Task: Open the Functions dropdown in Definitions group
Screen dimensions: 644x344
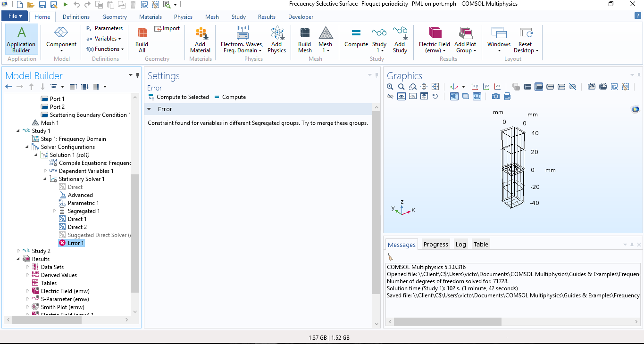Action: [x=105, y=49]
